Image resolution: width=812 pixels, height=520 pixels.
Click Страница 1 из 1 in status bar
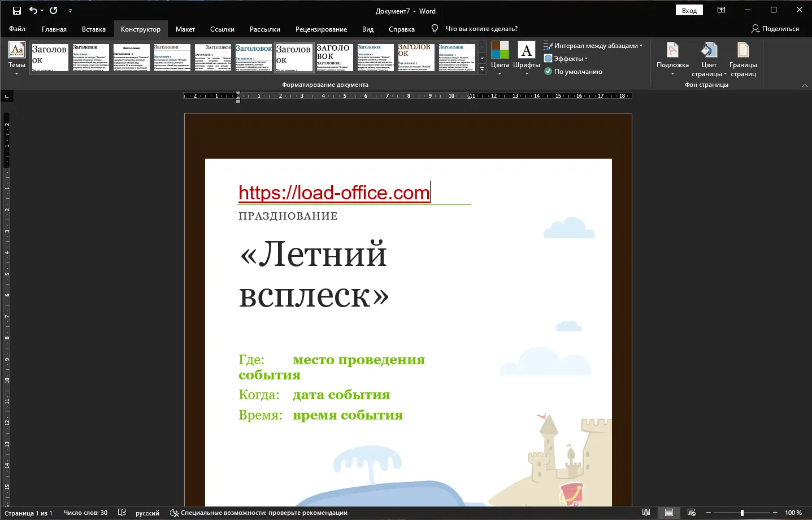tap(28, 513)
